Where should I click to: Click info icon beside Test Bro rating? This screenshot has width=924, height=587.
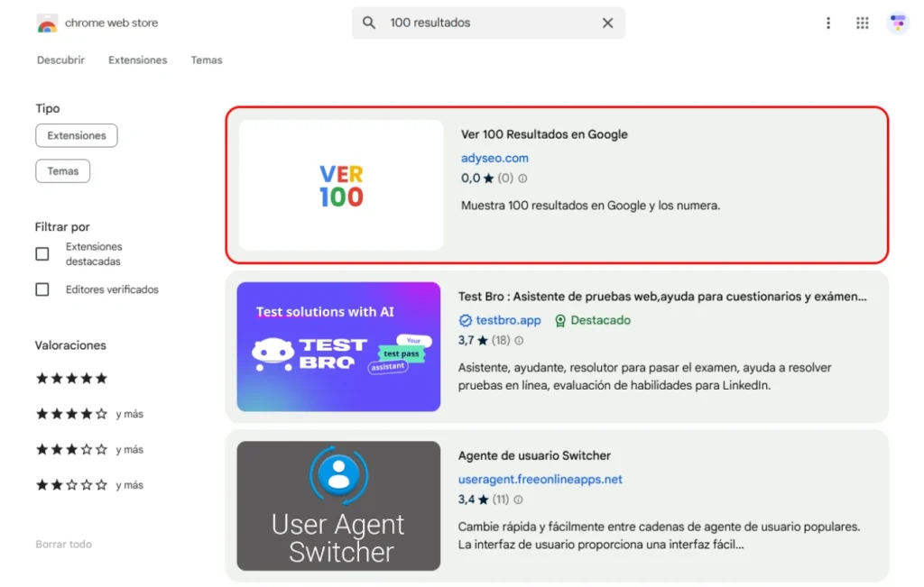tap(519, 341)
